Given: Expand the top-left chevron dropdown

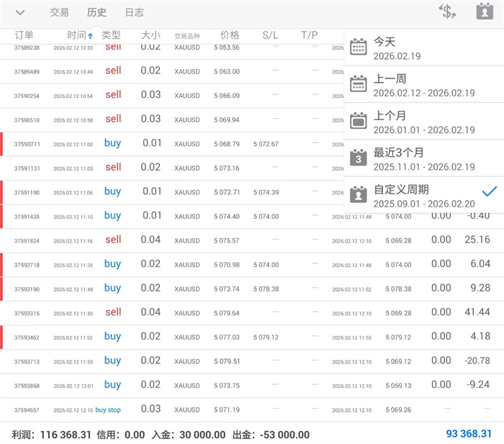Looking at the screenshot, I should coord(20,12).
